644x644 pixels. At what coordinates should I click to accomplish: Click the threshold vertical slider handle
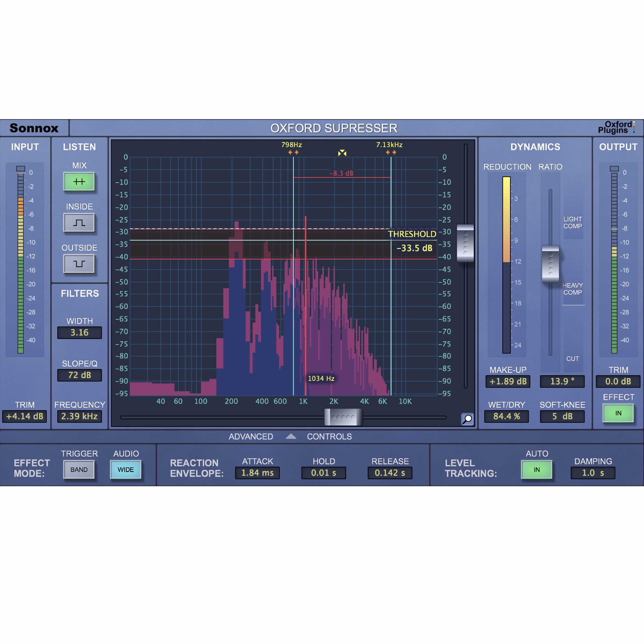465,243
